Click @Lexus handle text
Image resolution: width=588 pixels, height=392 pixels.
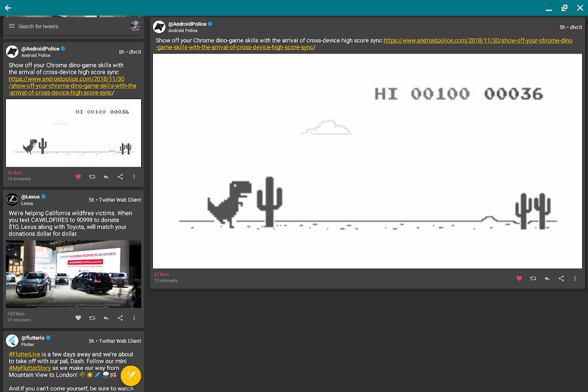pos(30,196)
